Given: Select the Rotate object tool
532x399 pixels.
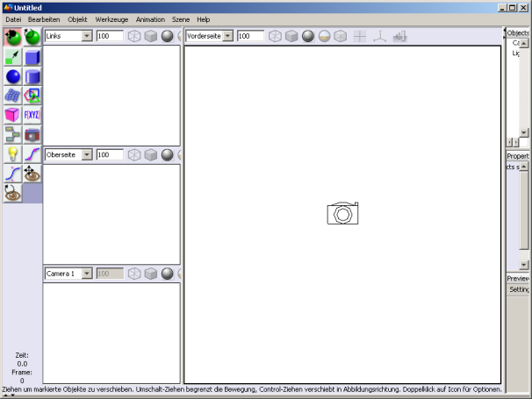Looking at the screenshot, I should click(x=32, y=37).
